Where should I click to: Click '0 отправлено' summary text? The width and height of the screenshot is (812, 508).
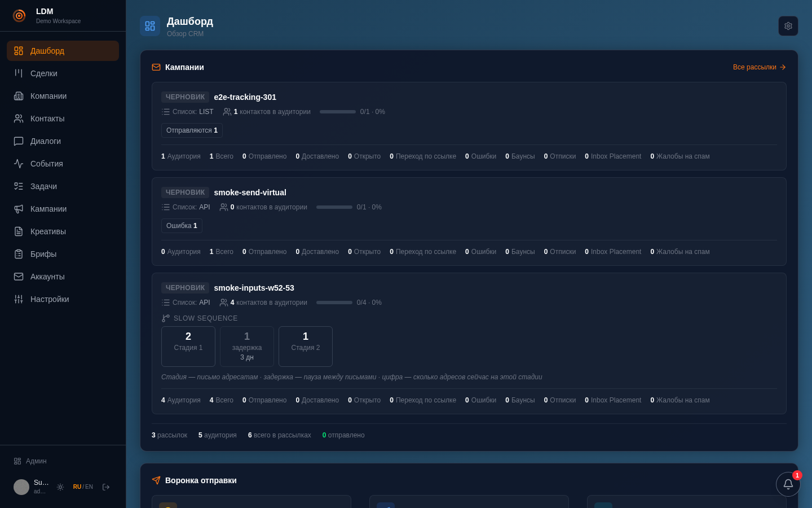pyautogui.click(x=343, y=435)
